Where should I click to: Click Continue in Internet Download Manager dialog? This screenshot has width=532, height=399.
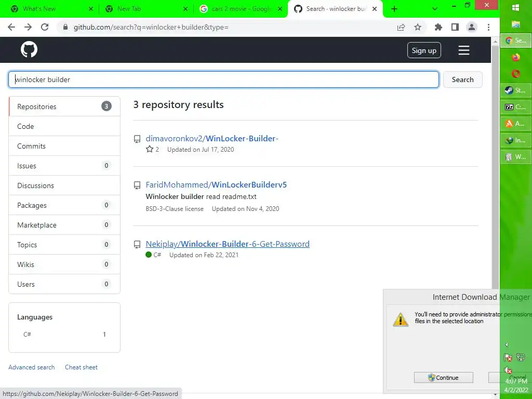click(444, 378)
